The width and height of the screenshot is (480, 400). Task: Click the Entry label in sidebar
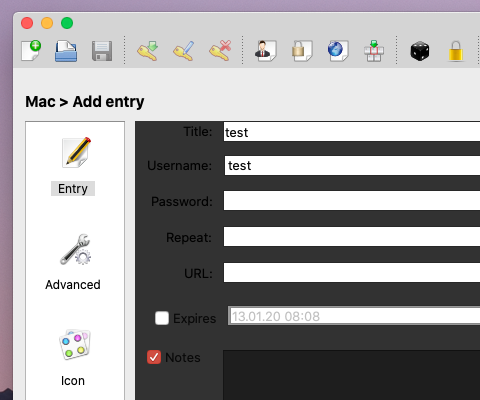pos(73,189)
